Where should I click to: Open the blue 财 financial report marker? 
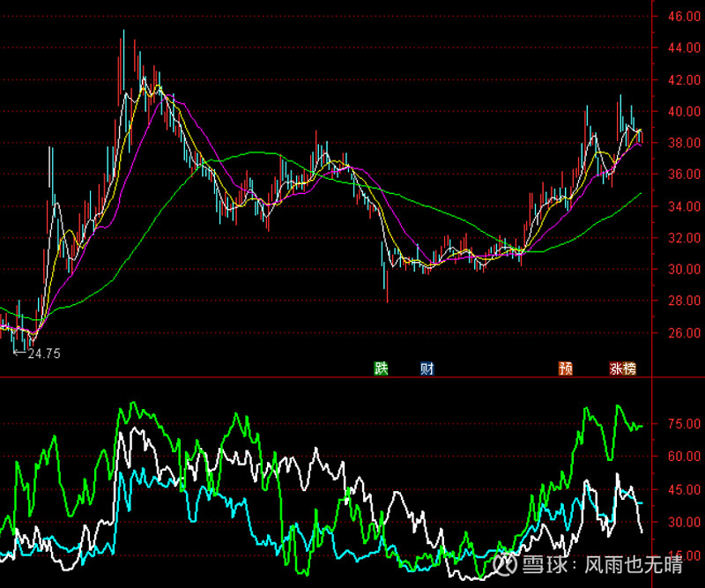tap(427, 368)
